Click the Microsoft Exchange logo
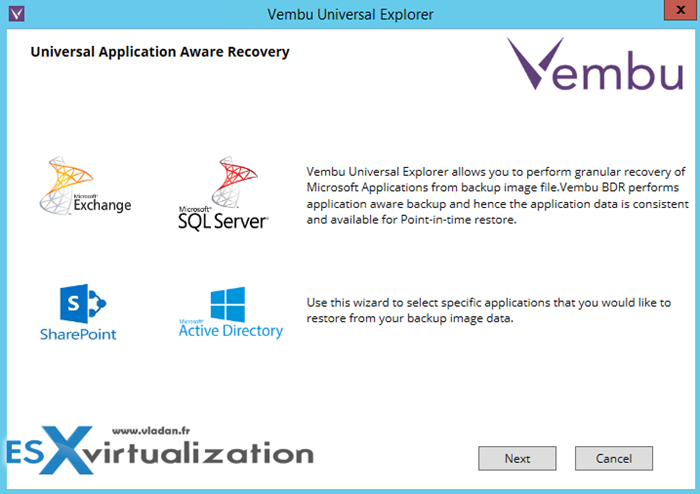The width and height of the screenshot is (700, 494). [85, 186]
